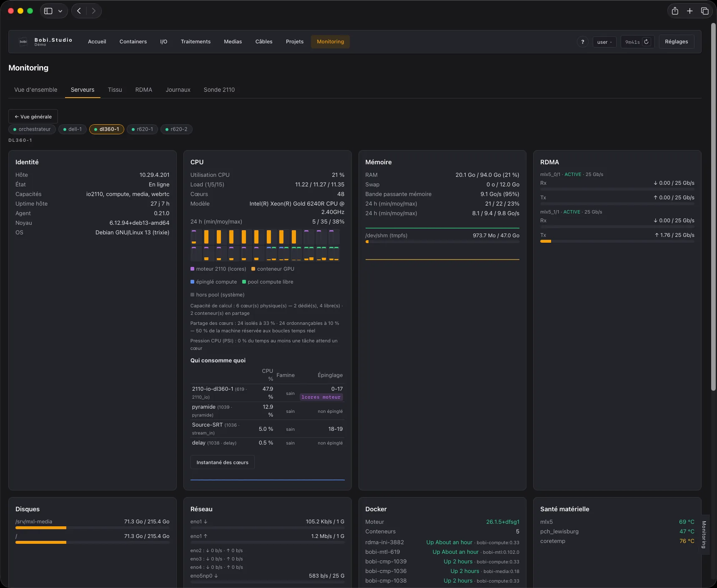
Task: Click the Source-SRT process row
Action: (268, 429)
